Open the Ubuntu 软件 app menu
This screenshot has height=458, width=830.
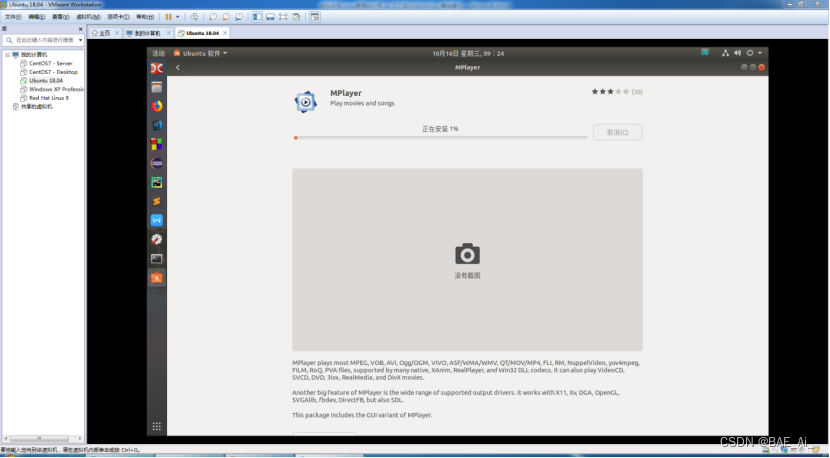(x=200, y=53)
